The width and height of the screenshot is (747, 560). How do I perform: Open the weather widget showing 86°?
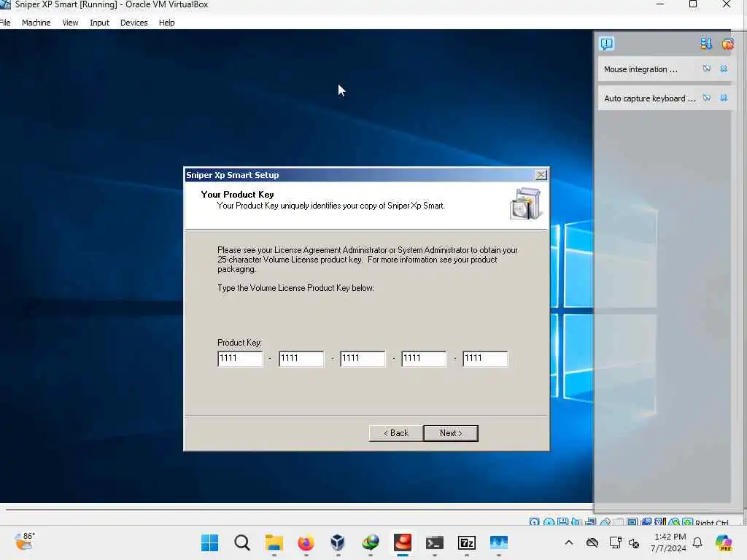pos(25,542)
